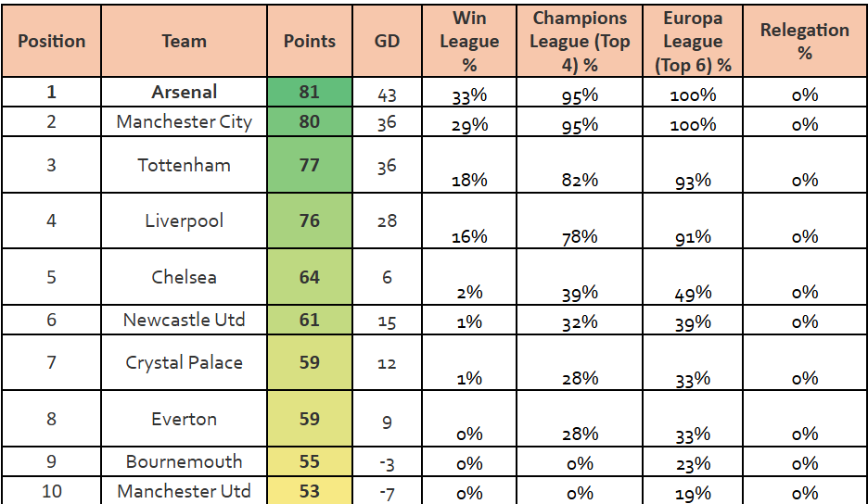Click Champions League (Top 4) % header
The width and height of the screenshot is (868, 504).
[579, 41]
